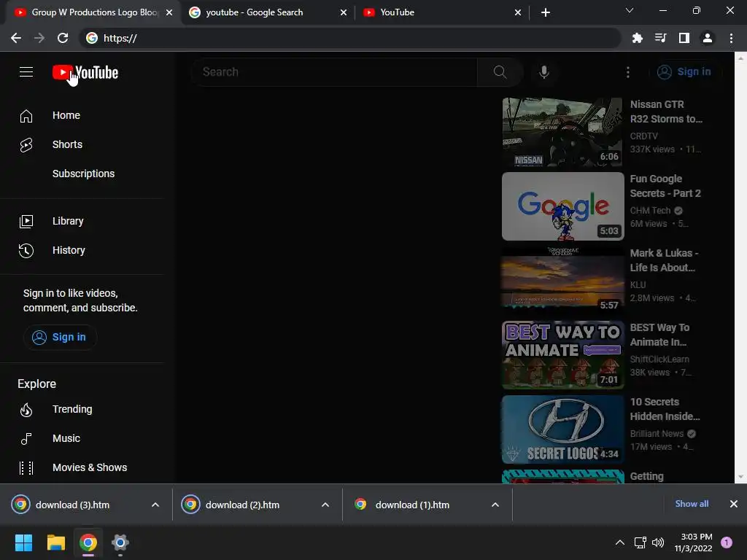Close the YouTube tab
This screenshot has height=560, width=747.
518,12
